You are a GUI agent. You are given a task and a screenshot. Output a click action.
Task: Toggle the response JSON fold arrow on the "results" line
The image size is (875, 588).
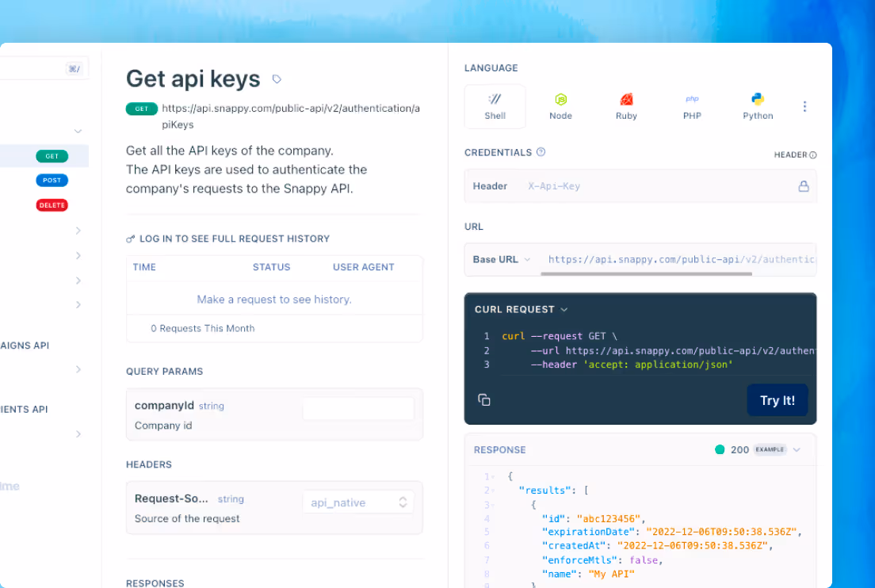pos(493,491)
